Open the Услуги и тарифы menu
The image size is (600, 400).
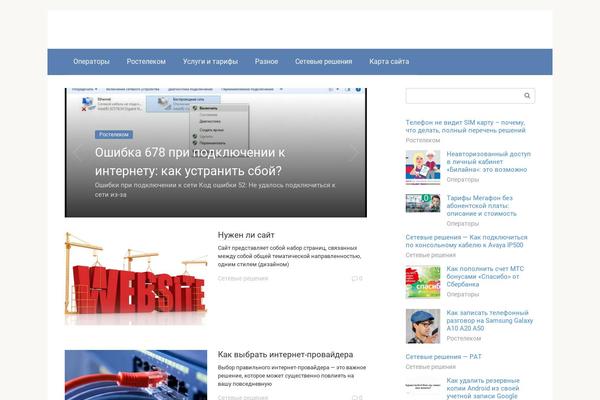[210, 61]
